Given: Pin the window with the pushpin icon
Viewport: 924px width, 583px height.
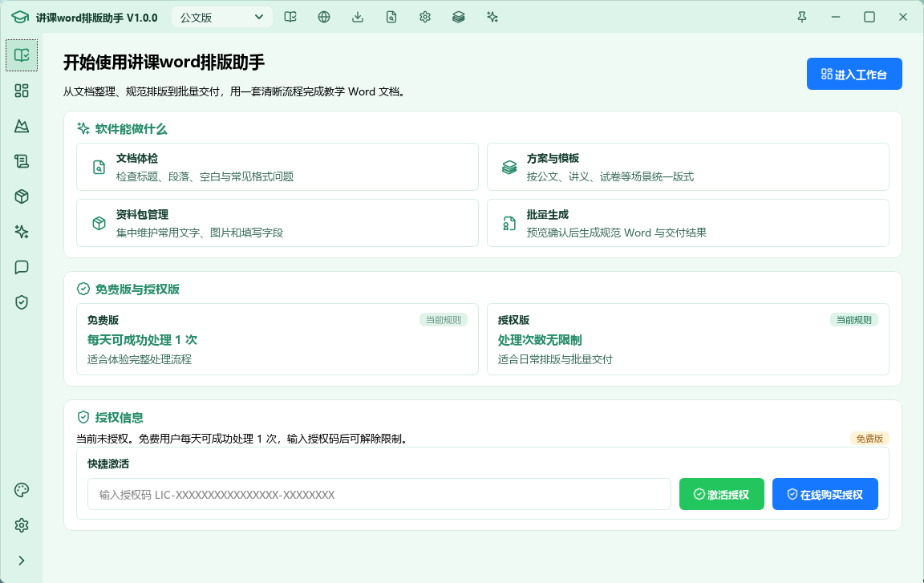Looking at the screenshot, I should pos(802,17).
